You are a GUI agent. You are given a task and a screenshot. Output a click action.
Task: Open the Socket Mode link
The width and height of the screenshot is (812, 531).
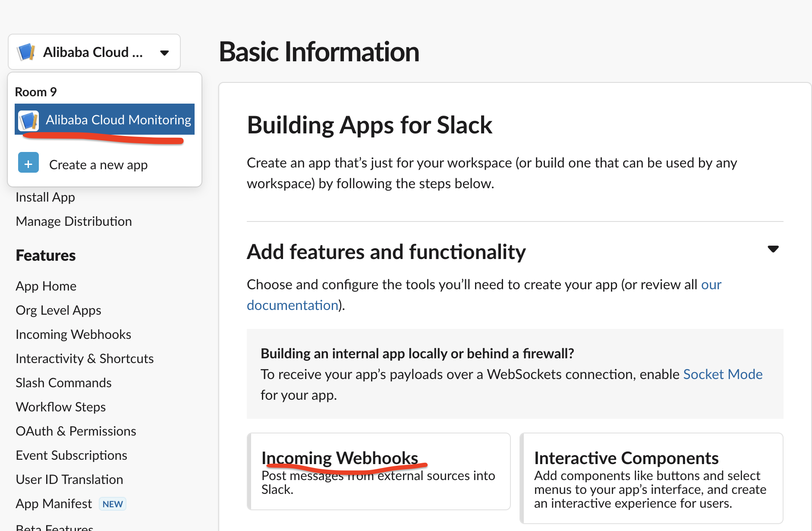pos(723,374)
